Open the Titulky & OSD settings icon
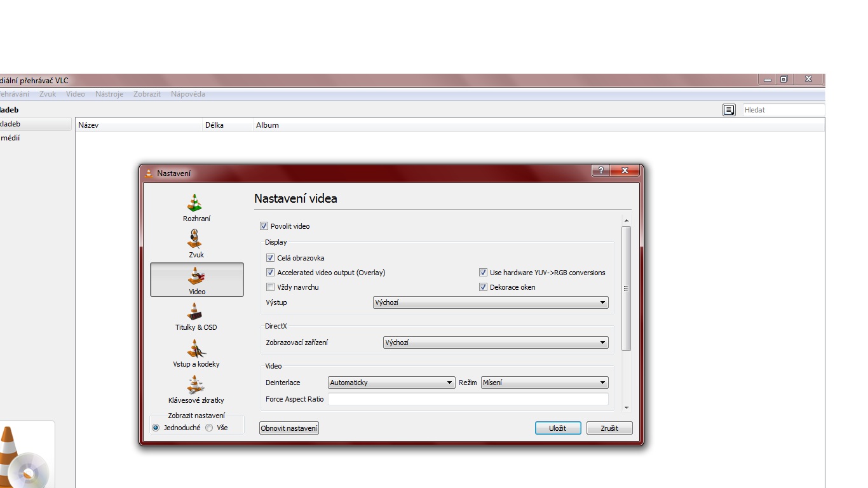868x488 pixels. (196, 313)
